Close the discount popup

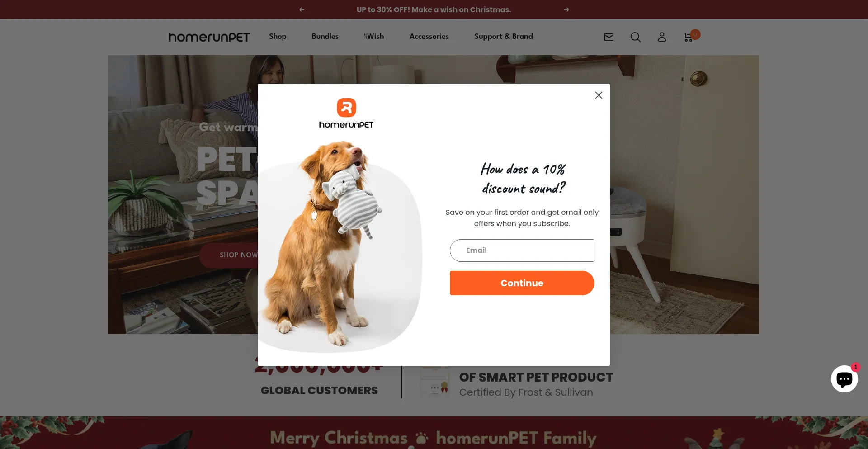click(599, 95)
